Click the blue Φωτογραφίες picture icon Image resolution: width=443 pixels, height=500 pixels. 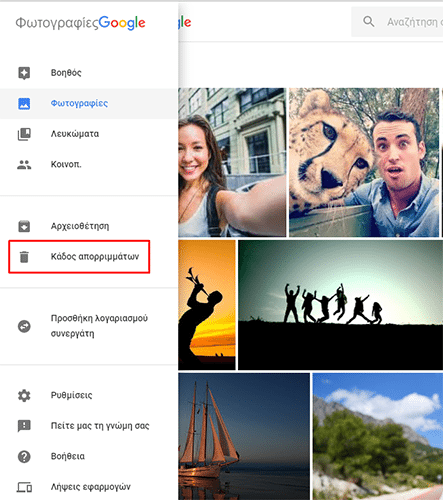pyautogui.click(x=24, y=104)
